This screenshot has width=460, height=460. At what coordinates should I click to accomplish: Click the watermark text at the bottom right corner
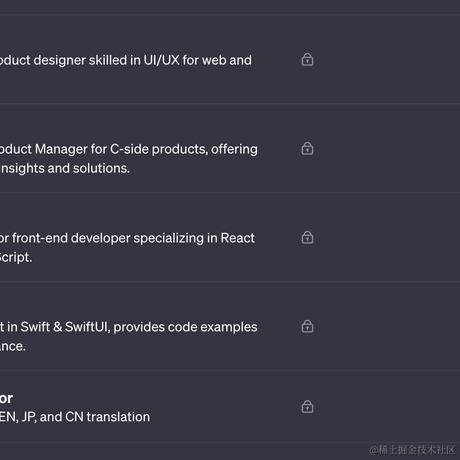pyautogui.click(x=412, y=450)
